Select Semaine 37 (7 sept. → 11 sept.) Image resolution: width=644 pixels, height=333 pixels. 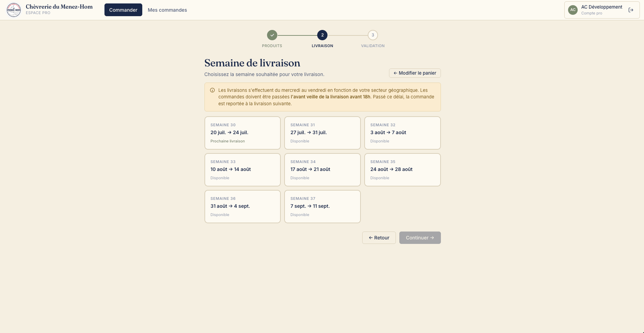[x=322, y=207]
